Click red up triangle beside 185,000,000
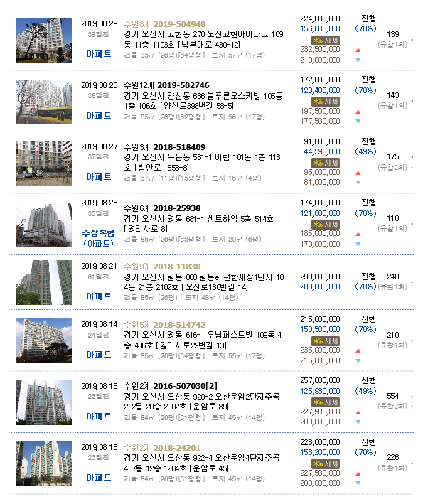This screenshot has width=423, height=504. pyautogui.click(x=358, y=234)
